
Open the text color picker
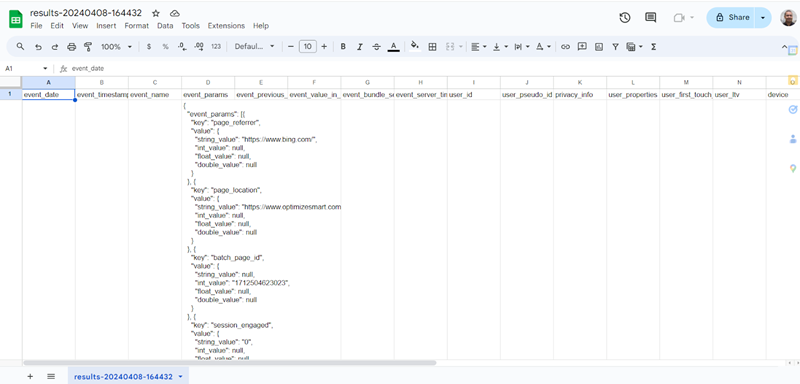click(393, 47)
